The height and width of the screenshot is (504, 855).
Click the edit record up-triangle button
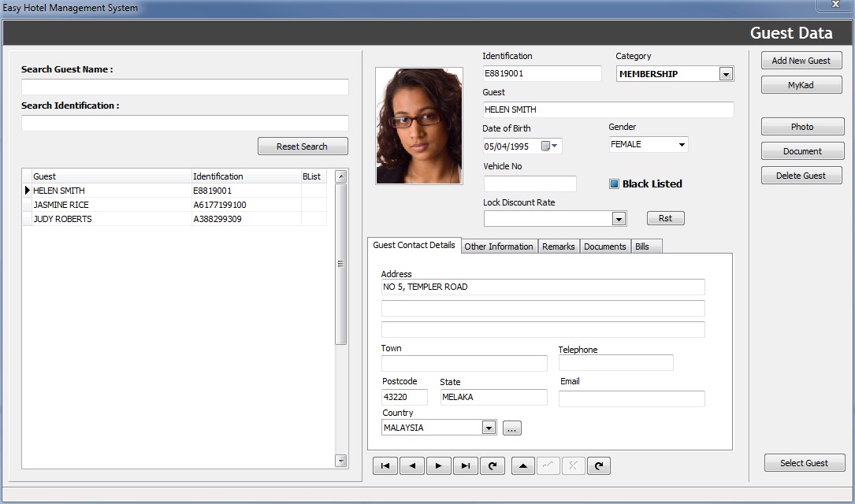coord(523,466)
